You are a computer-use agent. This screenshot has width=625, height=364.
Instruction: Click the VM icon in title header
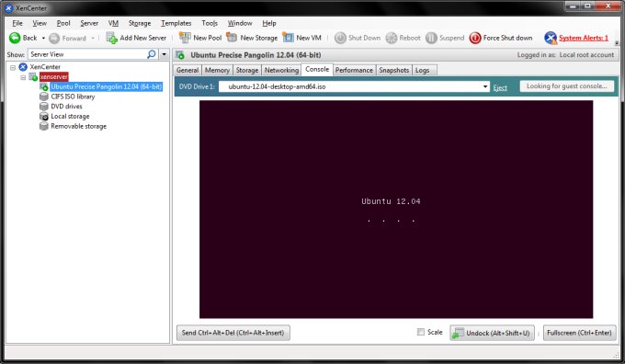click(180, 55)
